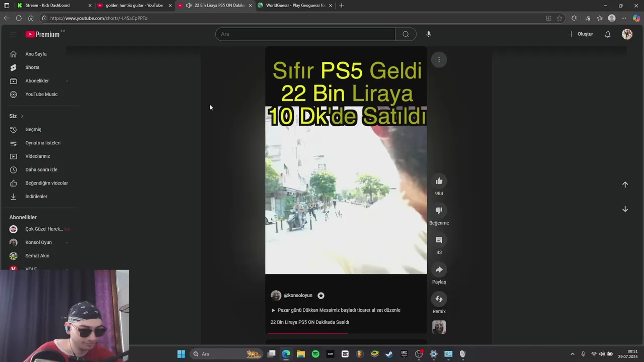Open the @konsoloyun channel link
644x362 pixels.
(x=298, y=296)
